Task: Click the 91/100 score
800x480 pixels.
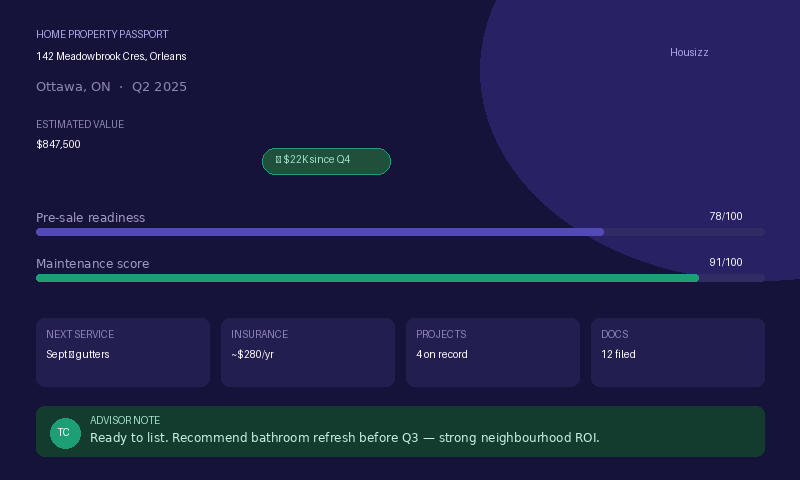Action: click(x=726, y=262)
